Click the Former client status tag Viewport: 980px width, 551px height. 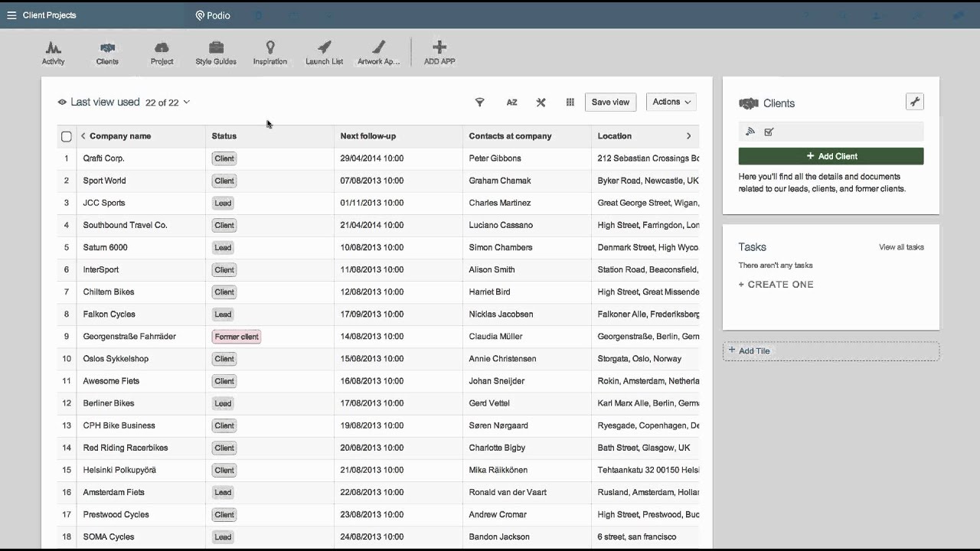(237, 337)
